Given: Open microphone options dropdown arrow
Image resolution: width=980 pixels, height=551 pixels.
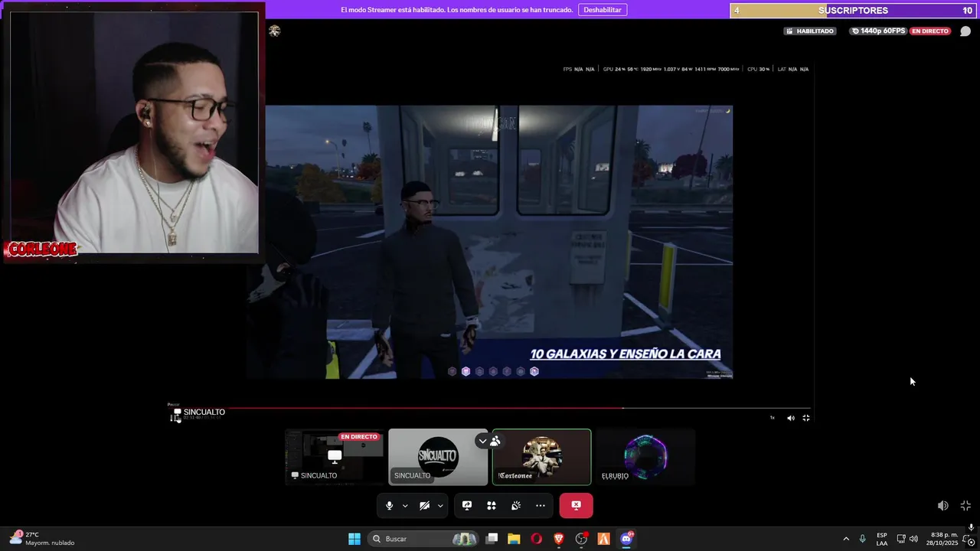Looking at the screenshot, I should coord(405,506).
